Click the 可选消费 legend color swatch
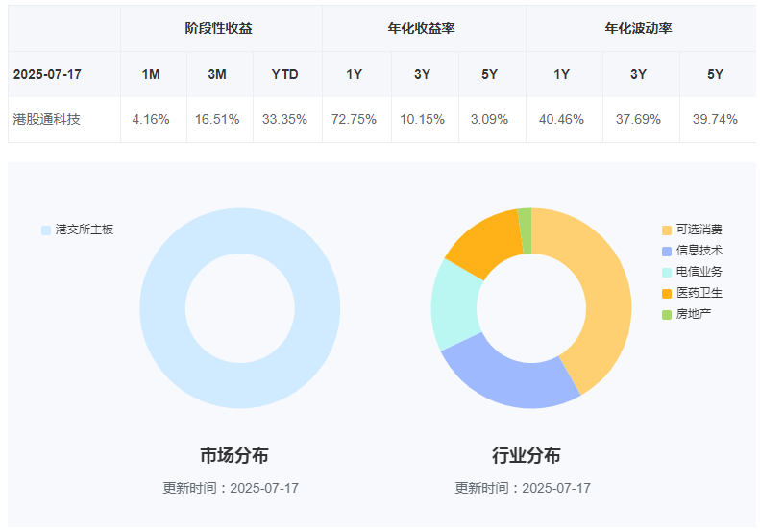The image size is (760, 532). [x=667, y=230]
